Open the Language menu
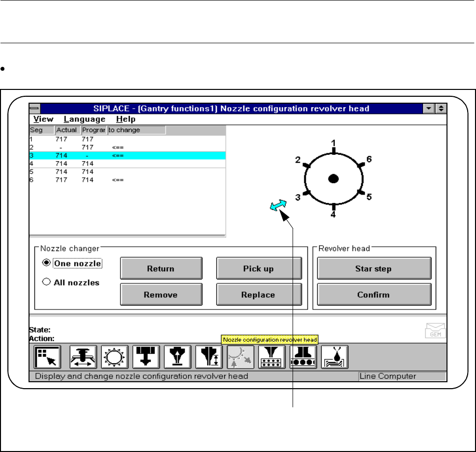 pos(84,119)
